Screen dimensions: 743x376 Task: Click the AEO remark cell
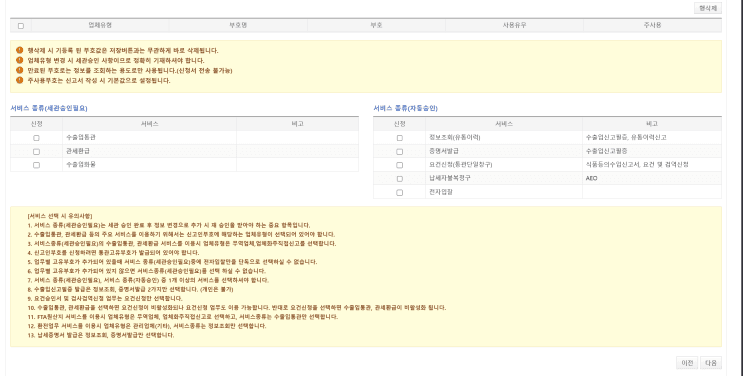coord(652,178)
